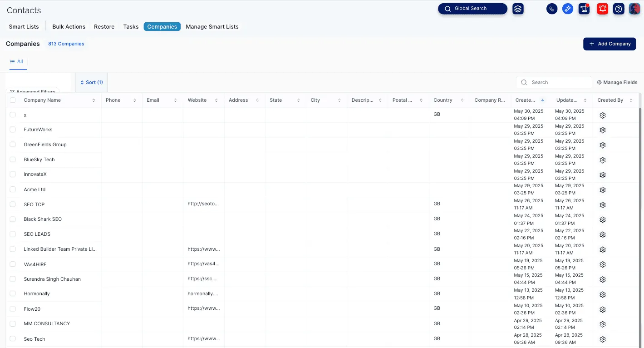Image resolution: width=644 pixels, height=348 pixels.
Task: Open the phone dialer icon
Action: 551,9
